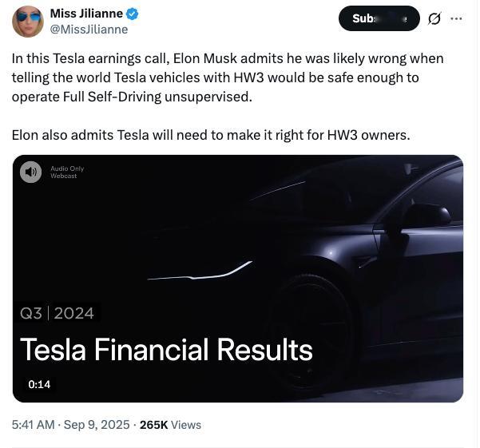Click the 'Tesla Financial Results' title

(166, 349)
